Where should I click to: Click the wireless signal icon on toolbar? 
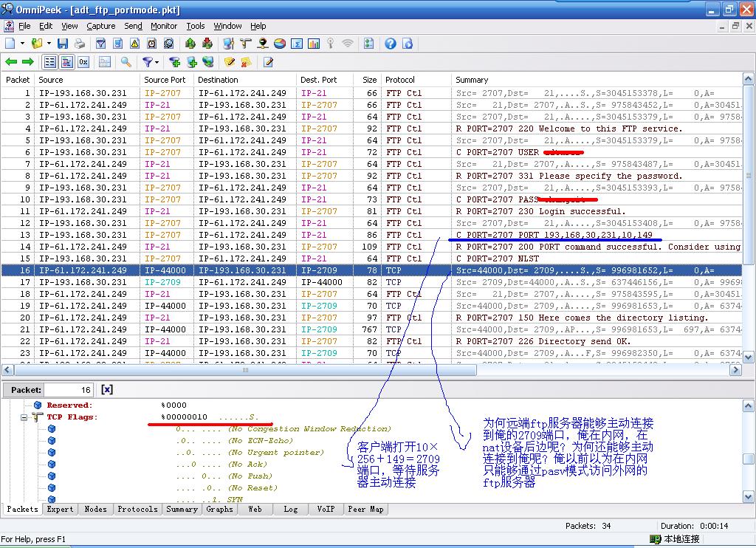[x=346, y=44]
